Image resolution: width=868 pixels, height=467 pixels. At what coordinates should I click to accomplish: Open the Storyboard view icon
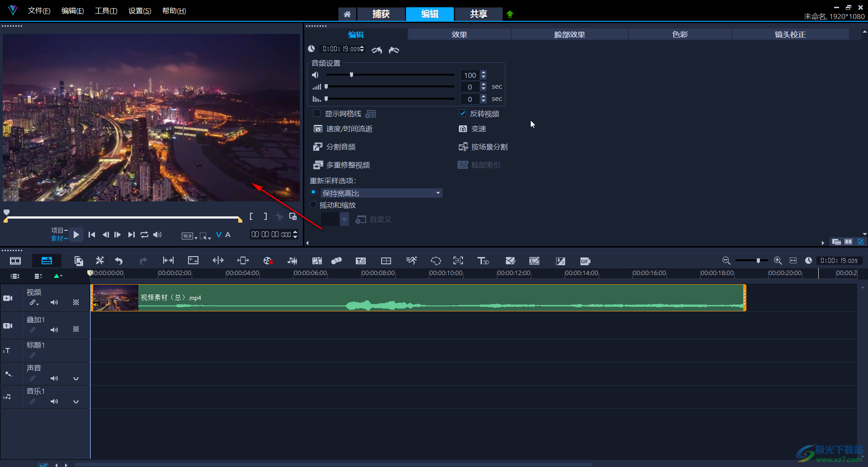15,261
